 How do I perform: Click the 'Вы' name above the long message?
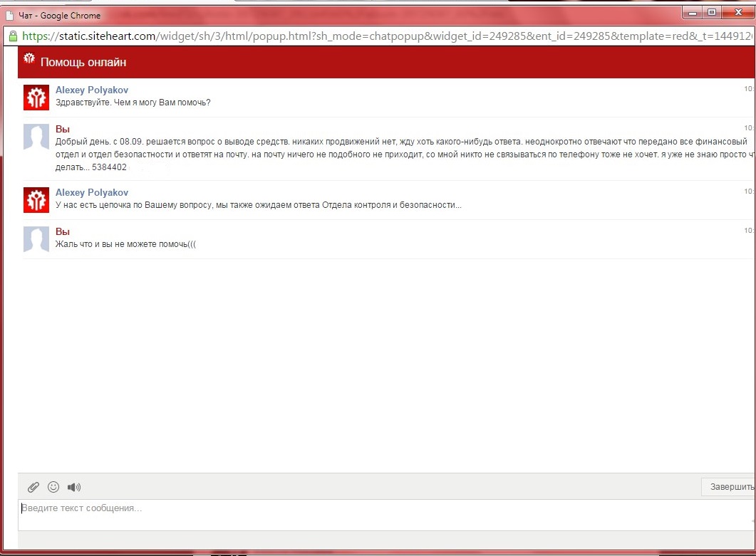point(62,129)
